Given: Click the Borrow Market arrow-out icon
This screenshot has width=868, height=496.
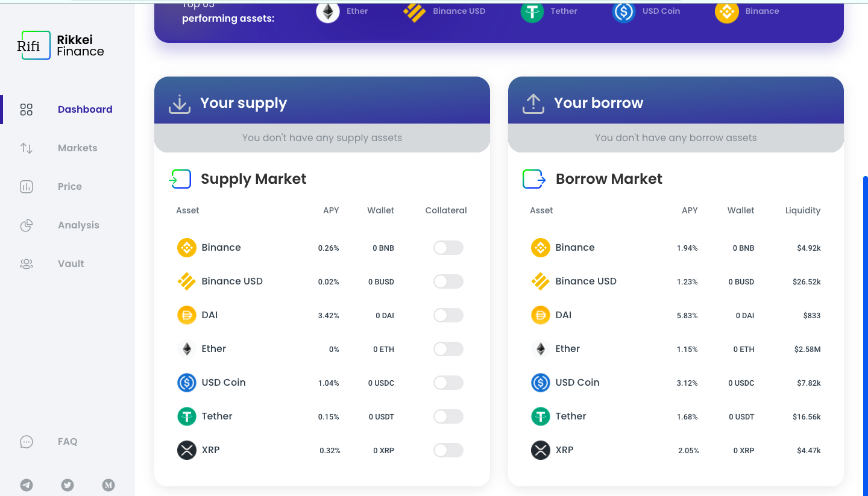Looking at the screenshot, I should (534, 179).
